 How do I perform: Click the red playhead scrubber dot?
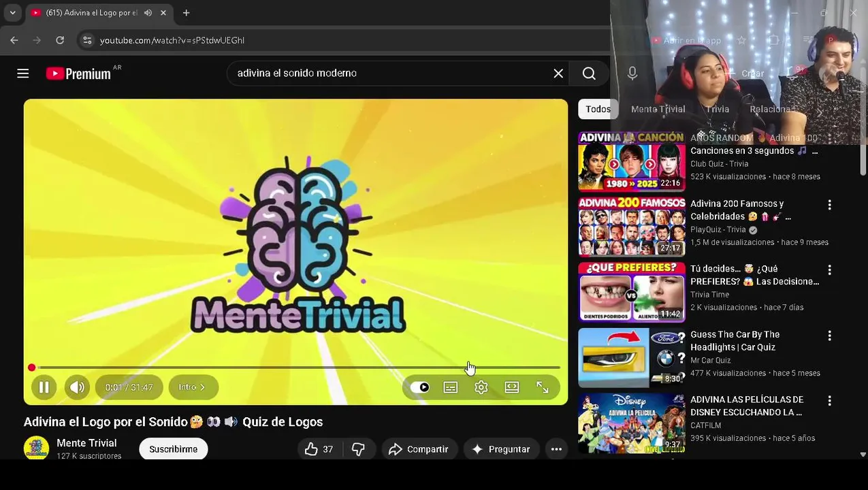[31, 367]
